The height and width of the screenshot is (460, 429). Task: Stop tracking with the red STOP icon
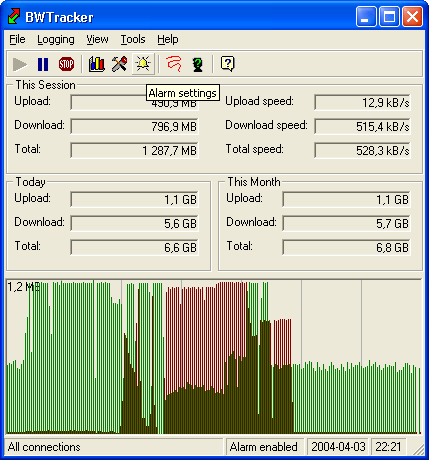pyautogui.click(x=66, y=64)
